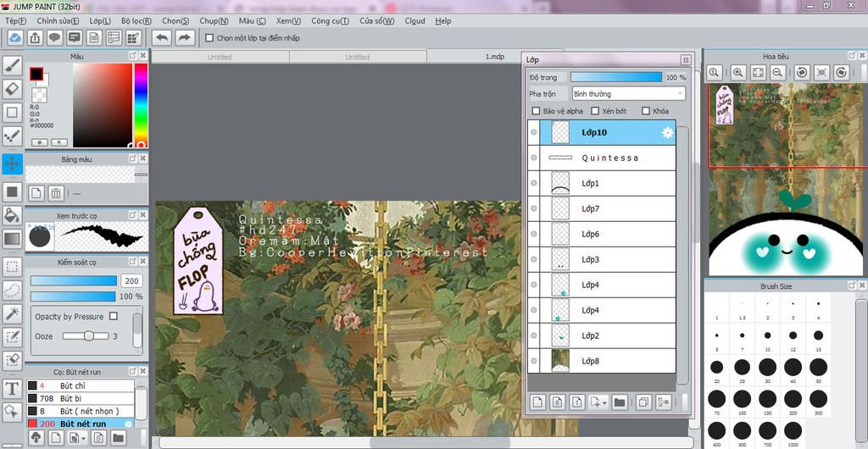Create a layer folder in Lớp panel
This screenshot has width=868, height=449.
point(620,402)
